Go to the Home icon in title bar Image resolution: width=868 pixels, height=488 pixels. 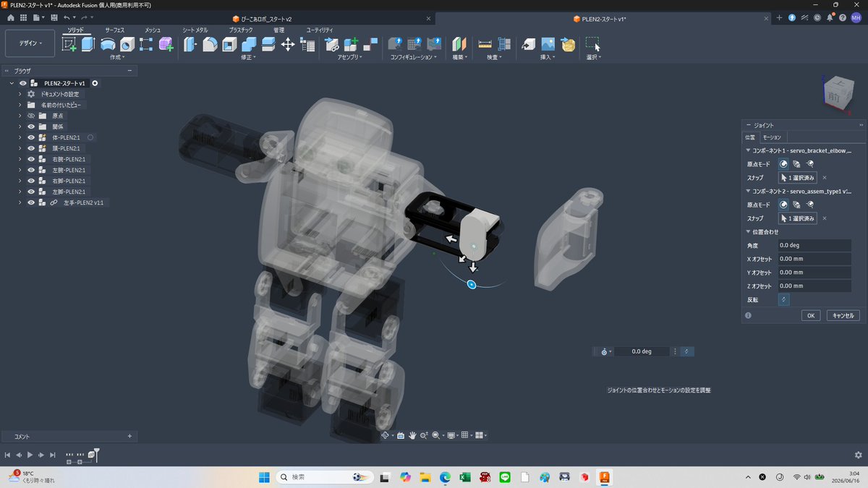click(10, 17)
